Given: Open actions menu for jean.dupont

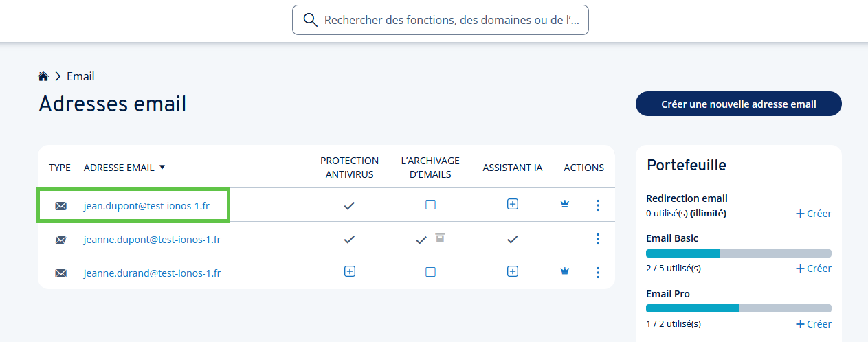Looking at the screenshot, I should point(597,205).
